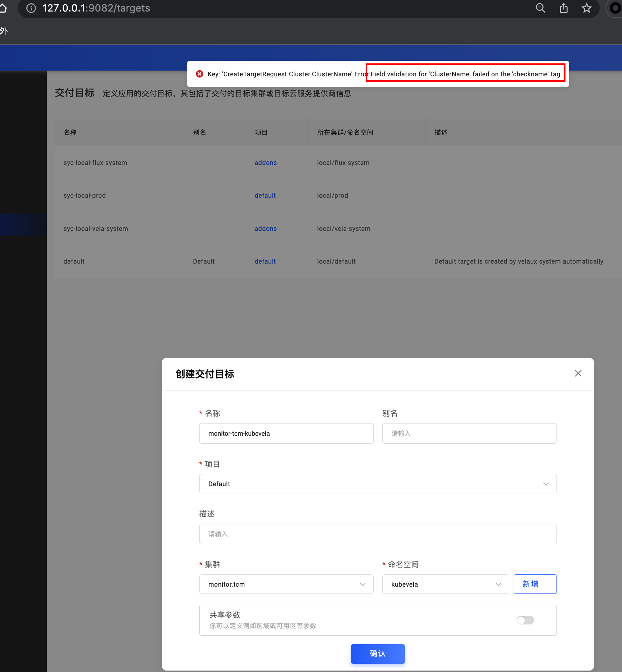The height and width of the screenshot is (672, 622).
Task: View site info via the address bar icon
Action: (31, 8)
